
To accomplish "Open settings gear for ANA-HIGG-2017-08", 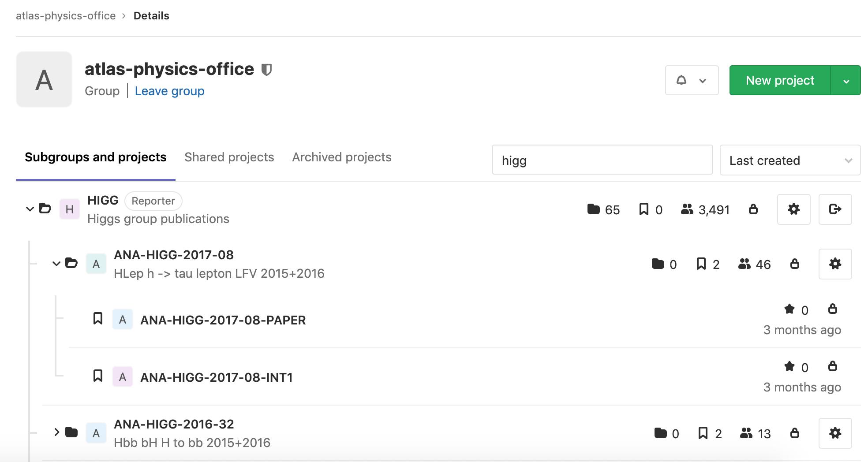I will click(835, 264).
